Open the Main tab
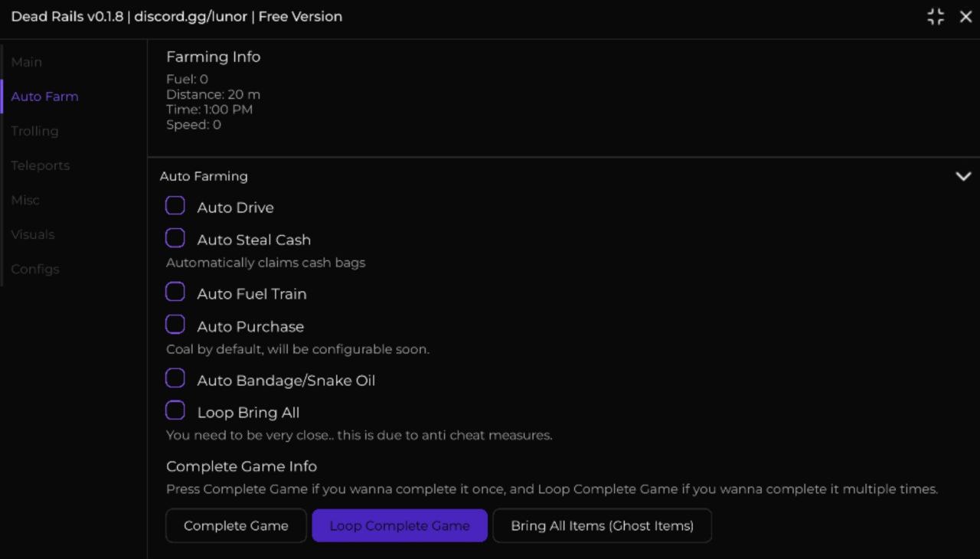The height and width of the screenshot is (559, 980). coord(27,62)
